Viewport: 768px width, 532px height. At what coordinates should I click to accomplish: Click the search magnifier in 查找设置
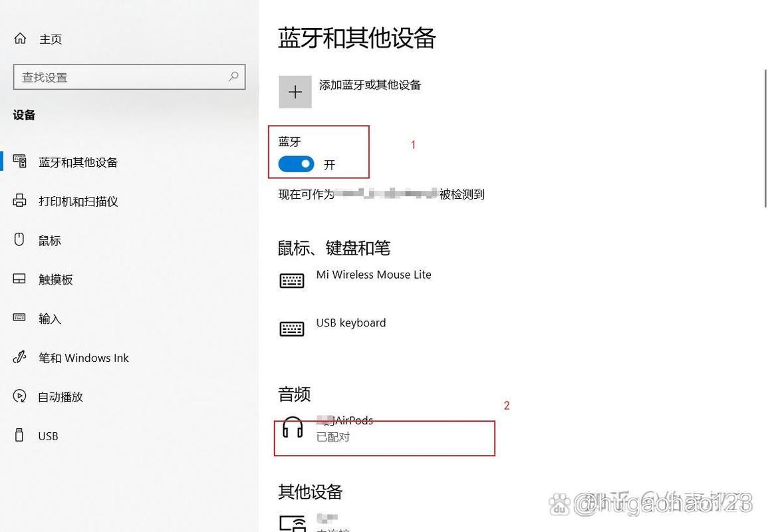coord(233,77)
